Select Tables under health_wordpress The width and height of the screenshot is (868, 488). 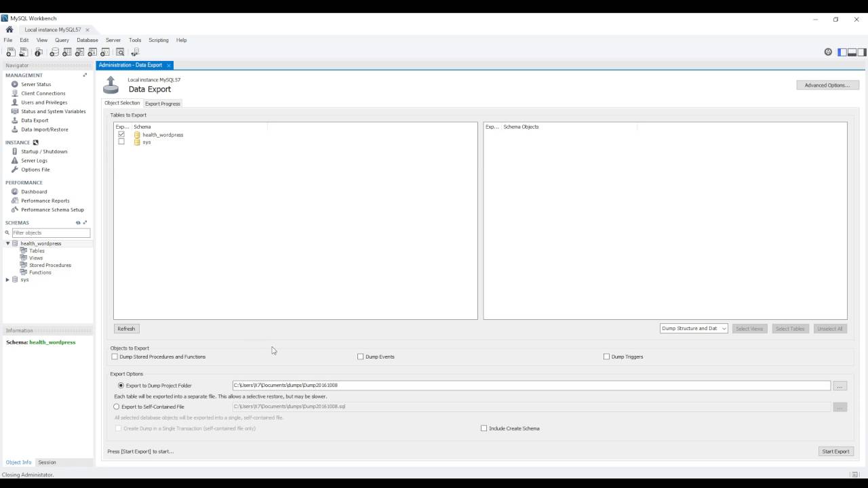[x=37, y=251]
